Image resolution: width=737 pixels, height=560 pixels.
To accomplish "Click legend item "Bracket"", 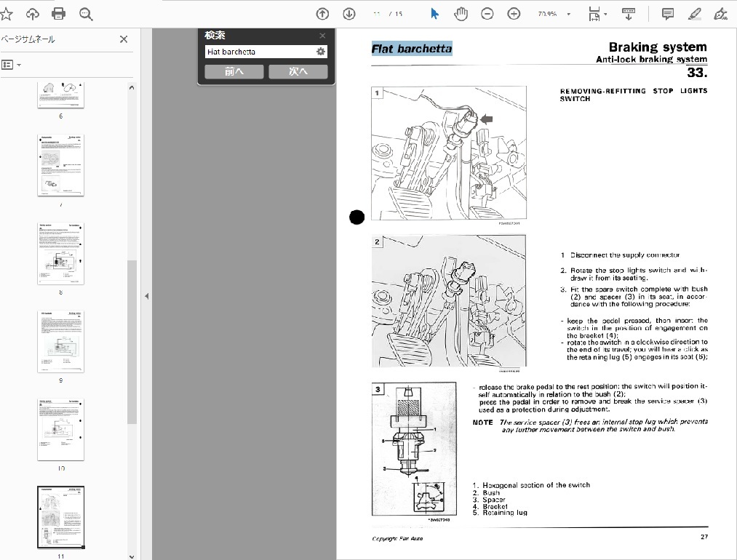I will 495,506.
